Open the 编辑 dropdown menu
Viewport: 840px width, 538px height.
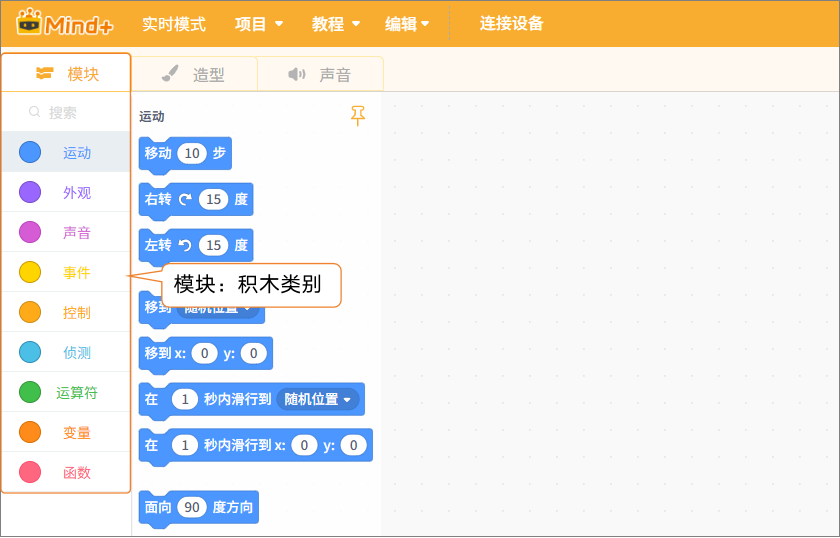[407, 24]
